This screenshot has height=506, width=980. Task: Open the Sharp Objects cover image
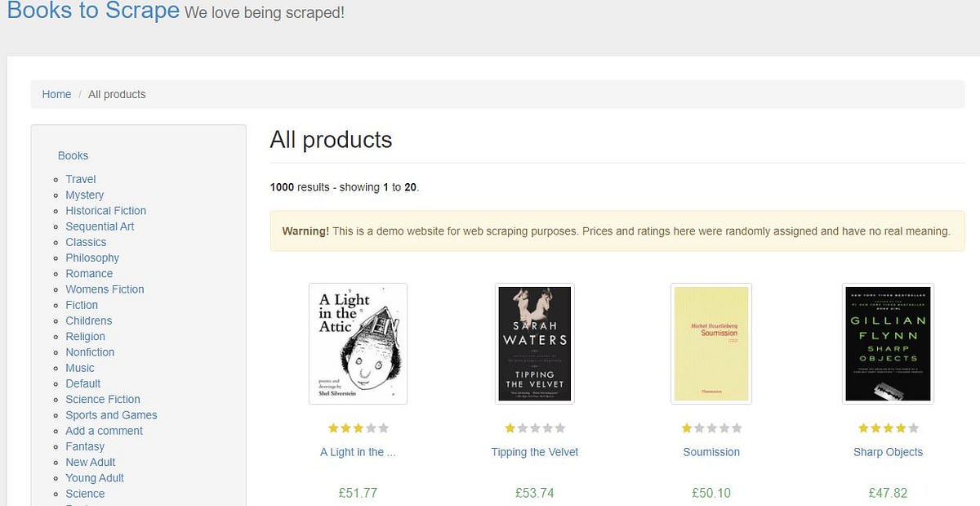(888, 343)
